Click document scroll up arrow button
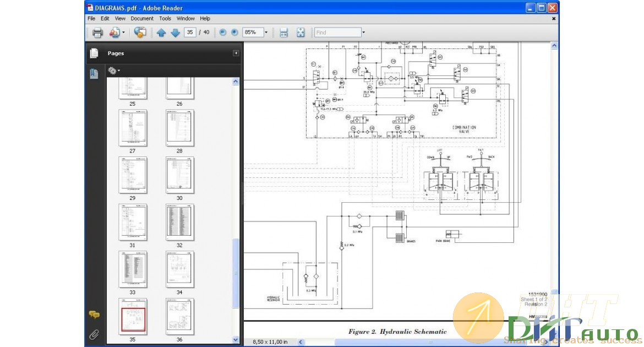 click(x=554, y=46)
